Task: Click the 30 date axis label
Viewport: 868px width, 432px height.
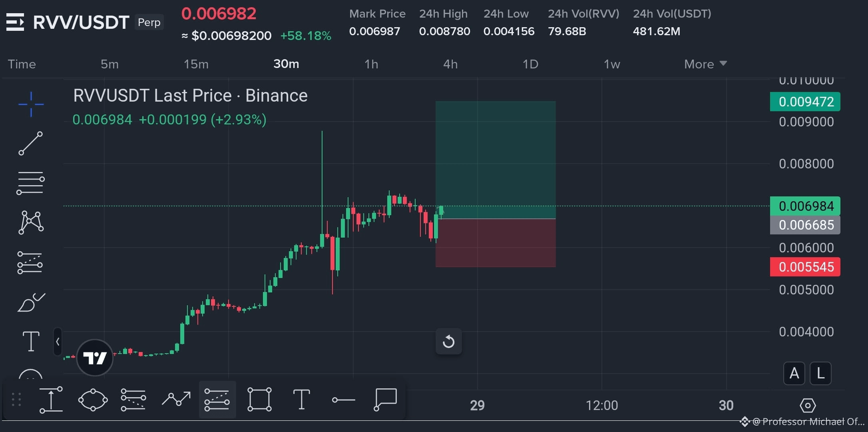Action: pos(726,406)
